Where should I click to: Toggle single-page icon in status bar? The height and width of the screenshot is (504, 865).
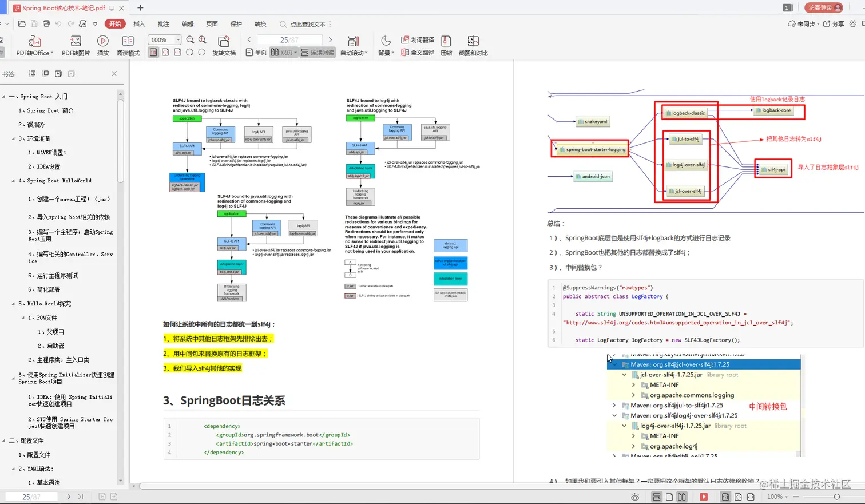tap(669, 497)
